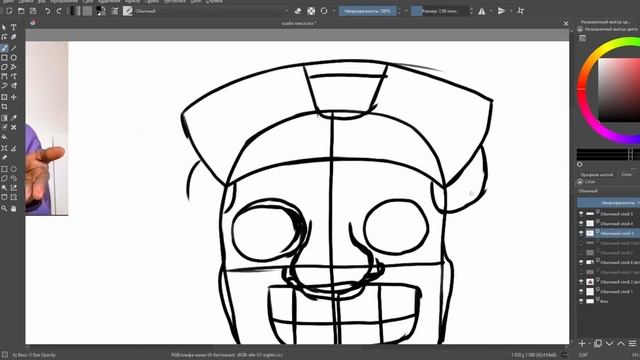Viewport: 640px width, 360px height.
Task: Open the brush preset chooser
Action: [x=128, y=11]
